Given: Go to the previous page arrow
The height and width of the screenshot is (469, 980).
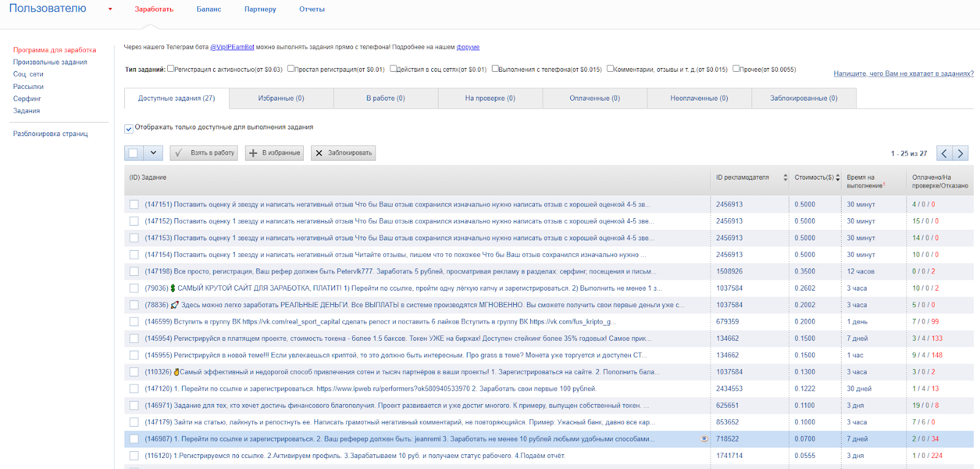Looking at the screenshot, I should coord(944,153).
